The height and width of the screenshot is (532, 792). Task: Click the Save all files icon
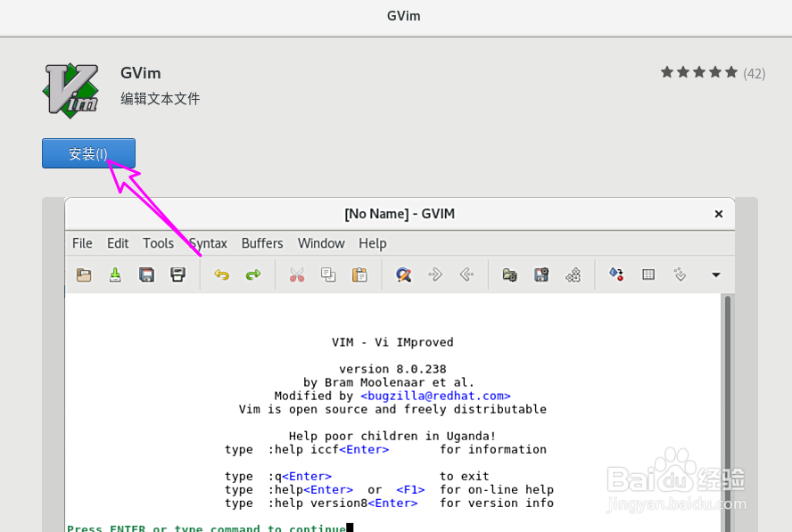(146, 274)
